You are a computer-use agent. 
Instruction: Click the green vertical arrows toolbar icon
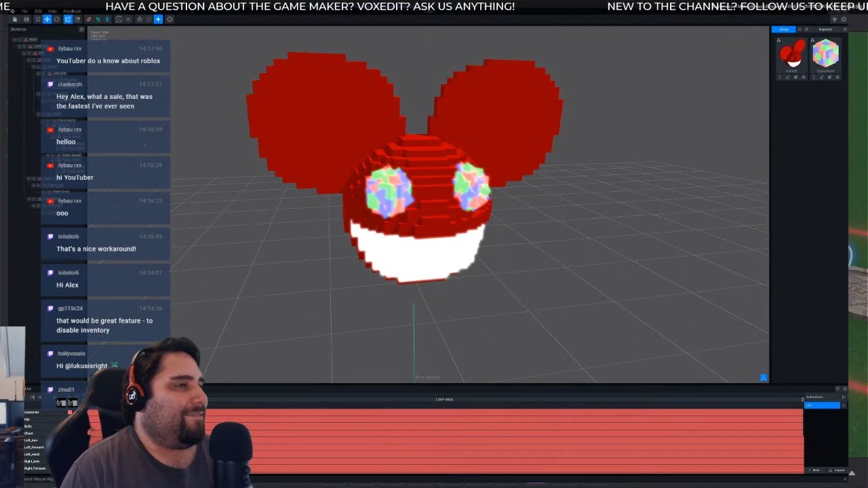tap(98, 20)
